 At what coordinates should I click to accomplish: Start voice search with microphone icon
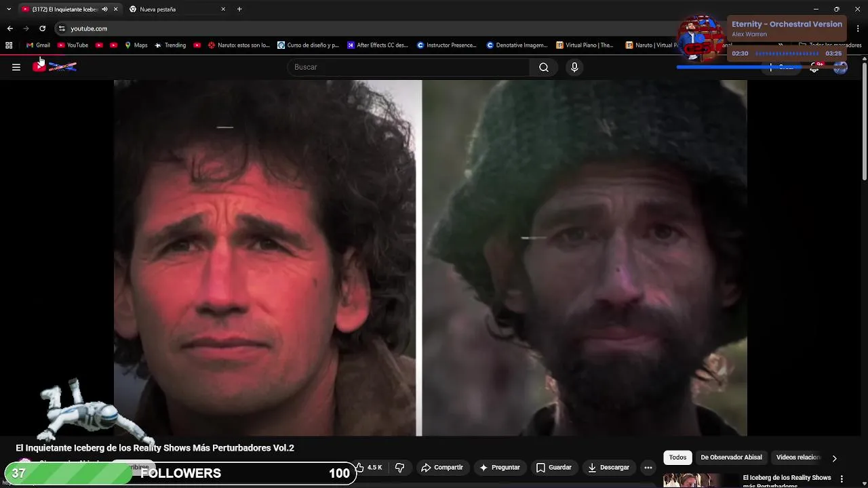(x=574, y=67)
